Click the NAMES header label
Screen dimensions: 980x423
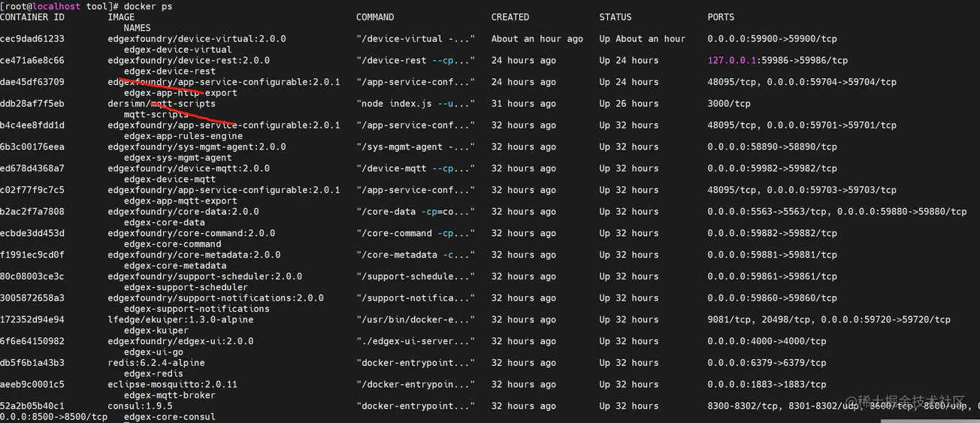click(x=137, y=28)
